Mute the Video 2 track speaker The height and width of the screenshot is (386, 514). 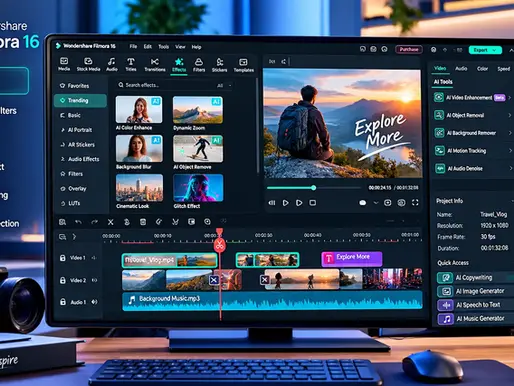[x=94, y=280]
